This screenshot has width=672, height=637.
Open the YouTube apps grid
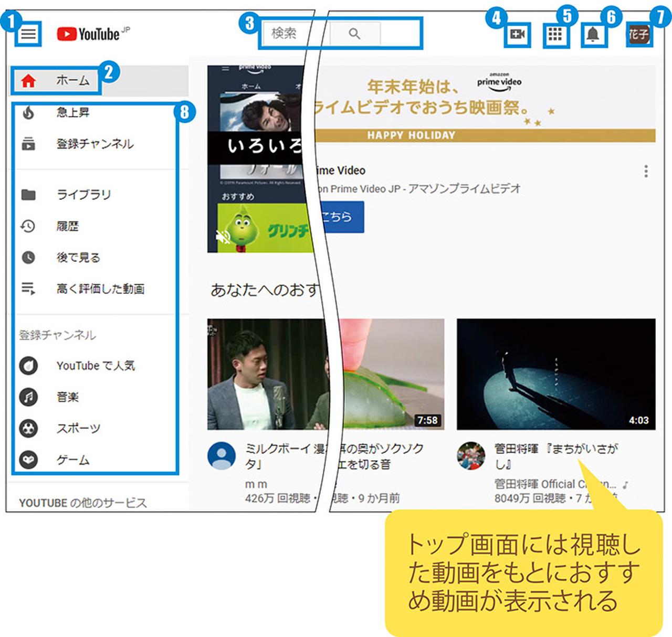point(555,35)
